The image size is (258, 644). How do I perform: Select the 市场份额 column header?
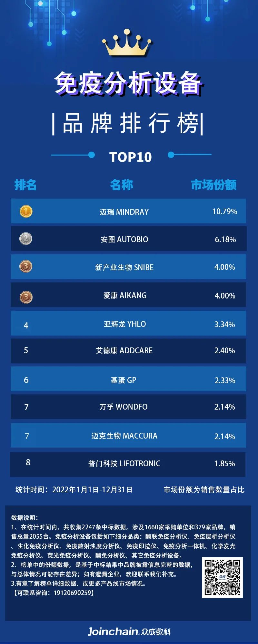point(213,185)
